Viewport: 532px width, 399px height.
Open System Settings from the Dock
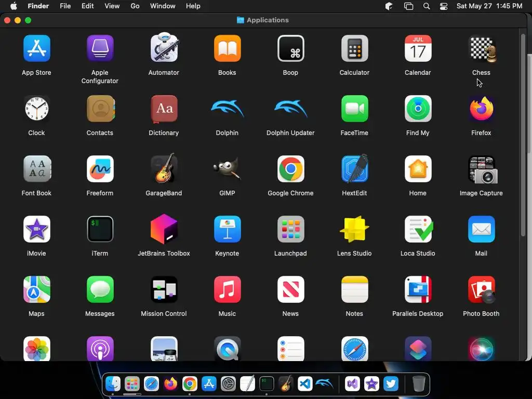pyautogui.click(x=229, y=384)
